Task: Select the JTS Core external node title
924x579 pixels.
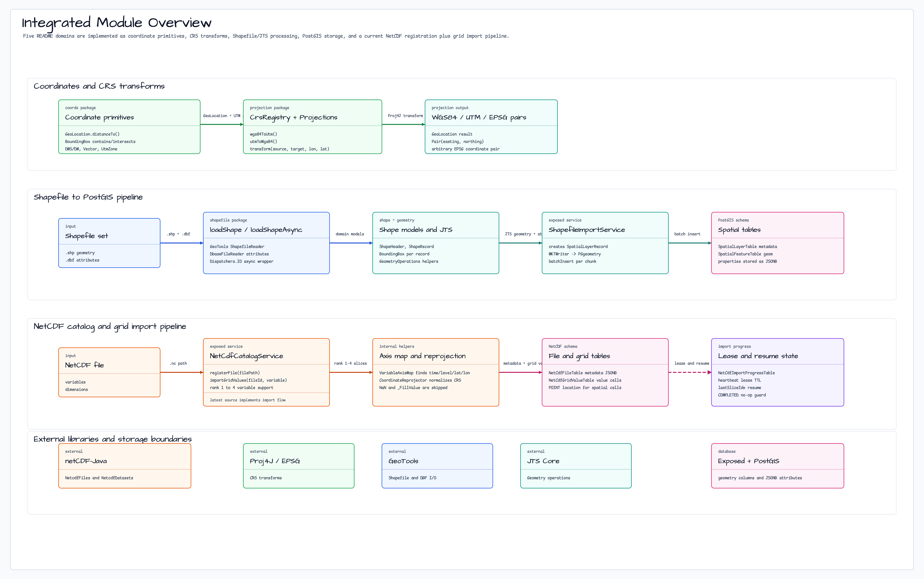Action: click(x=543, y=461)
